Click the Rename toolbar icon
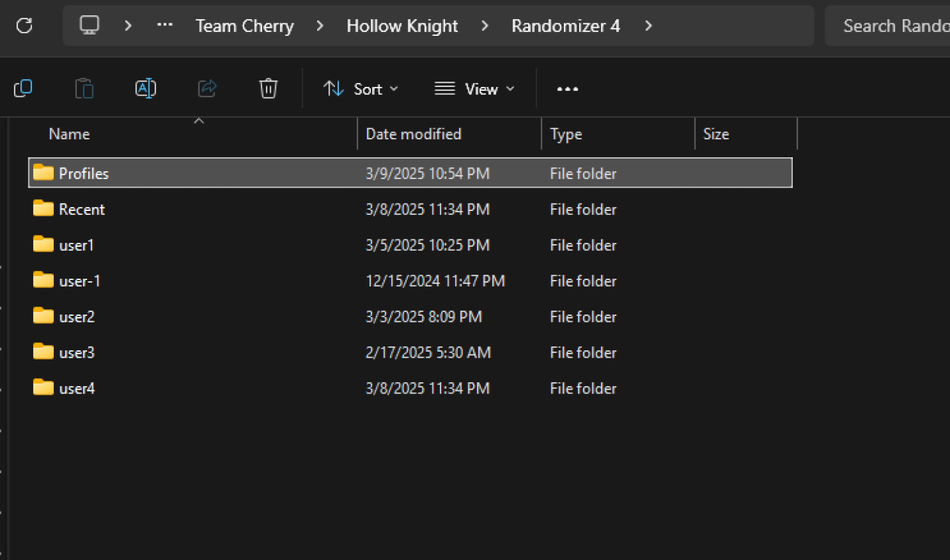 [145, 88]
